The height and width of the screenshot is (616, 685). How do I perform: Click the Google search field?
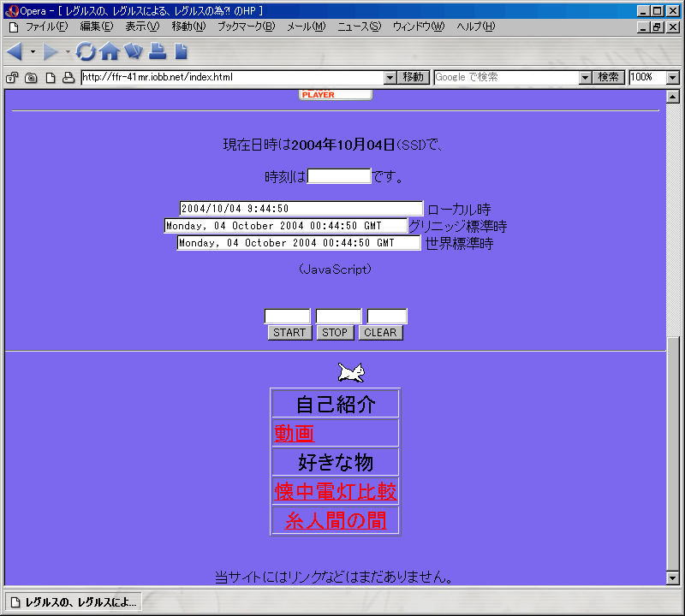[507, 77]
